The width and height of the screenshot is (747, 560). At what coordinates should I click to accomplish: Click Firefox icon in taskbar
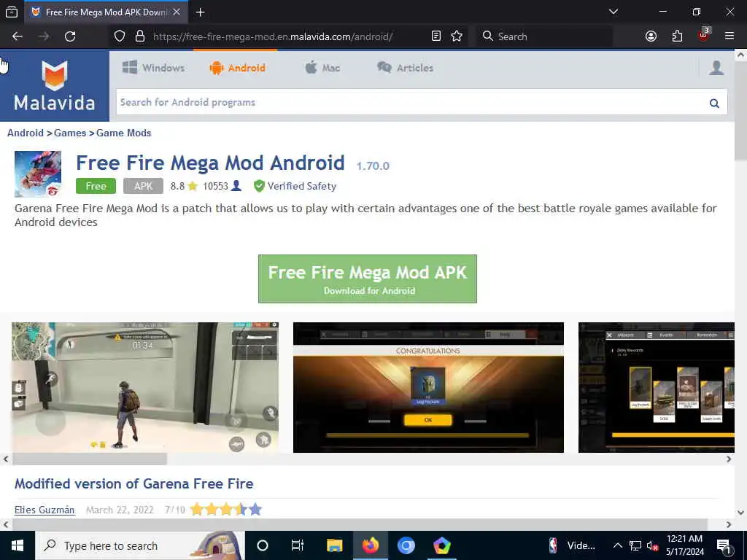pos(370,545)
